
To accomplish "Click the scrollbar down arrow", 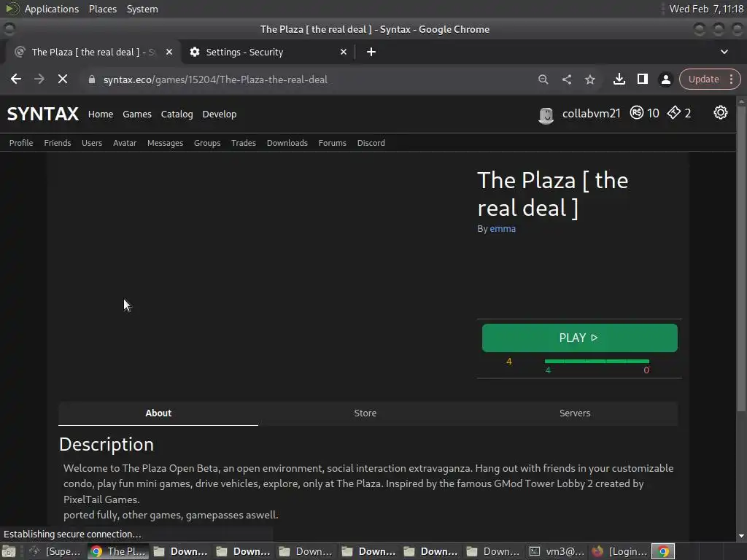I will [741, 536].
